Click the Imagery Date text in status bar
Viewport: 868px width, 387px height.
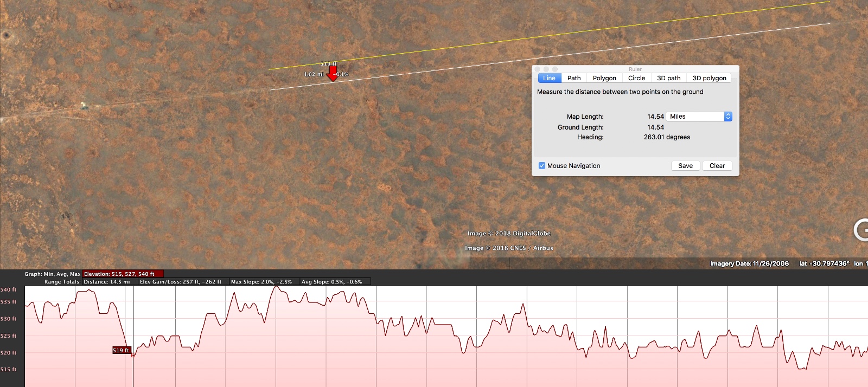coord(749,263)
